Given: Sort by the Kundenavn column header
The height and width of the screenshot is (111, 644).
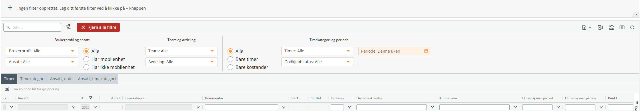Looking at the screenshot, I should (x=448, y=98).
